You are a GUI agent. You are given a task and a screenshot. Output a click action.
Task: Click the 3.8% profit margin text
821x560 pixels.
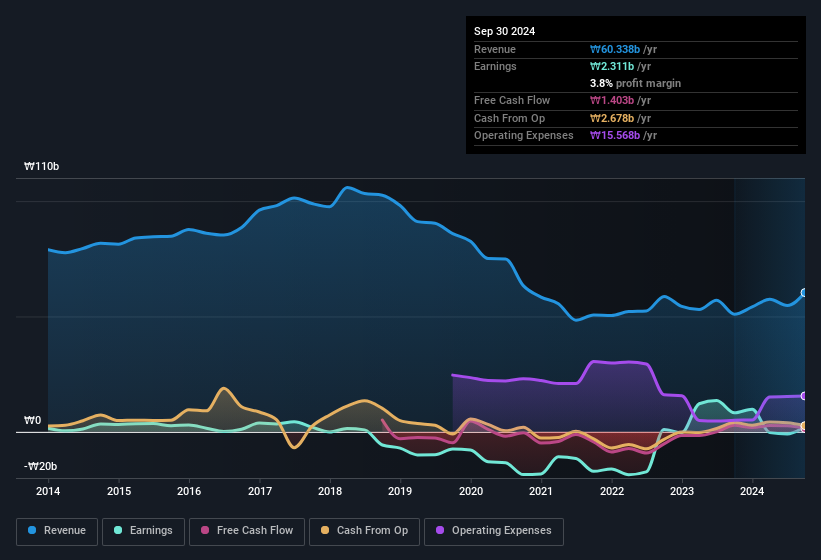point(635,83)
